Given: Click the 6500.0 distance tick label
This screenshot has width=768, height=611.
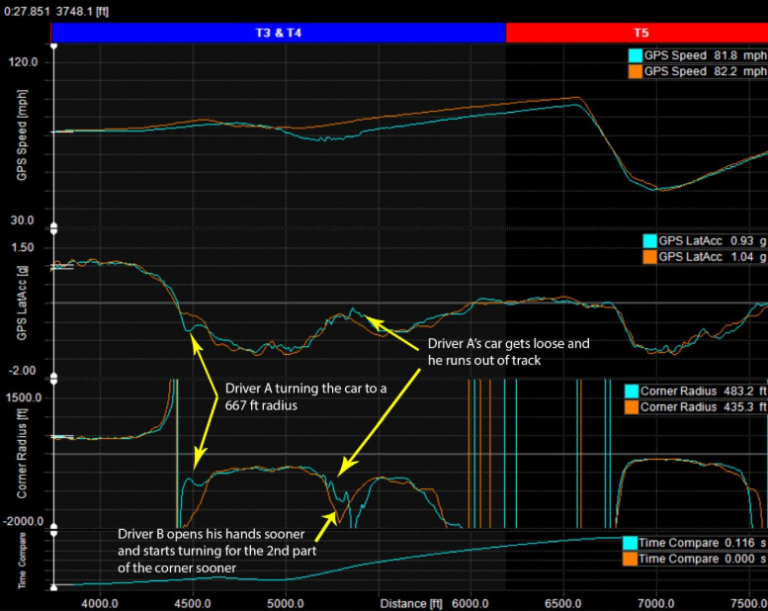Looking at the screenshot, I should click(563, 603).
